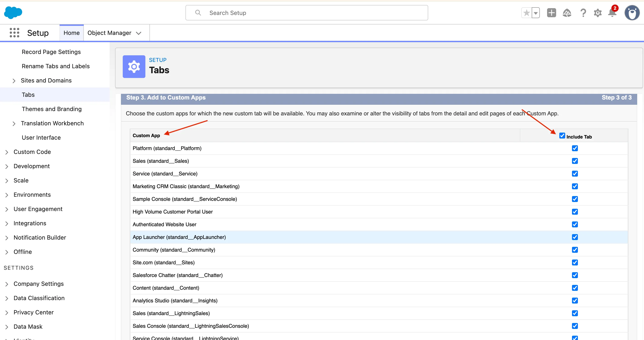
Task: Open the App Launcher grid icon
Action: 14,33
